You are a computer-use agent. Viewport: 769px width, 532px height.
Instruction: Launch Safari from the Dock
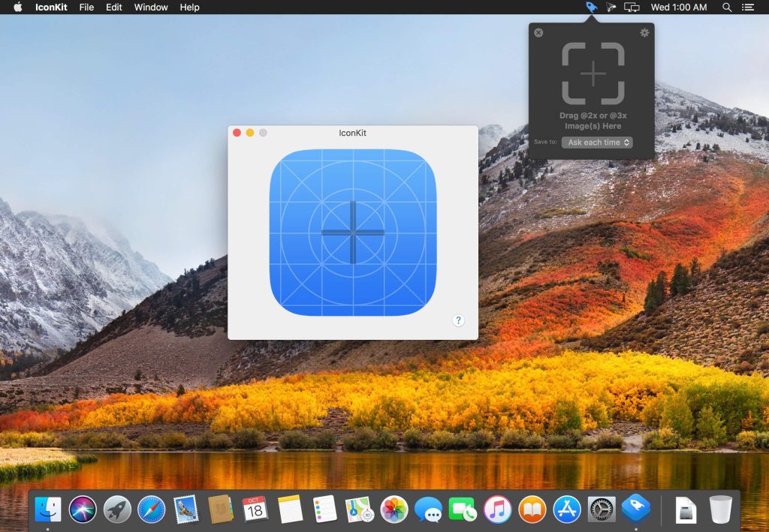pos(151,509)
